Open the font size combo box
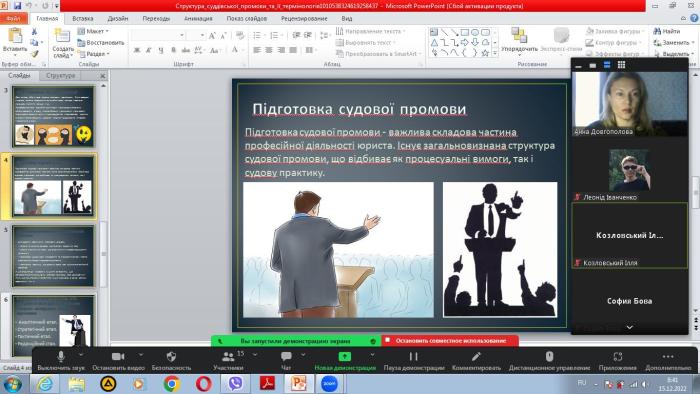Screen dimensions: 700x394 click(x=196, y=35)
